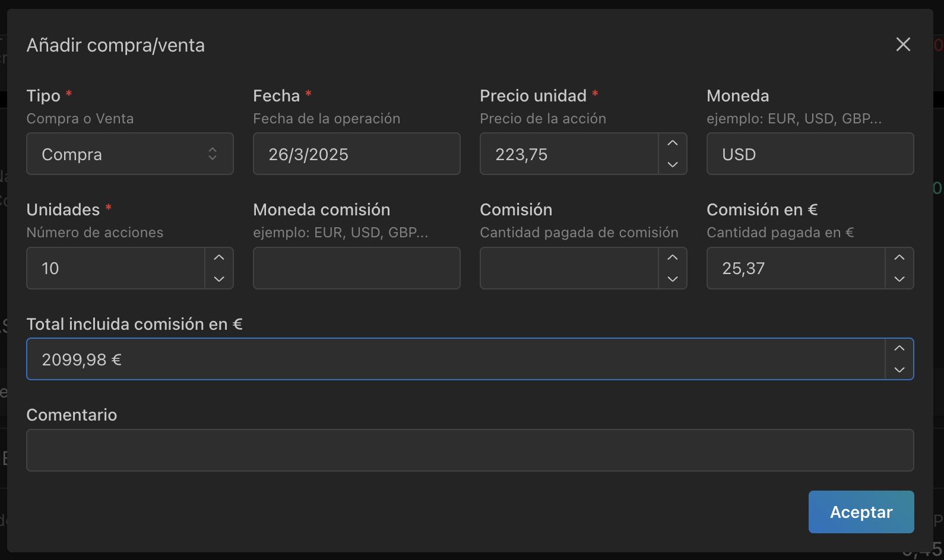
Task: Raise Comisión value with up arrow
Action: [673, 257]
